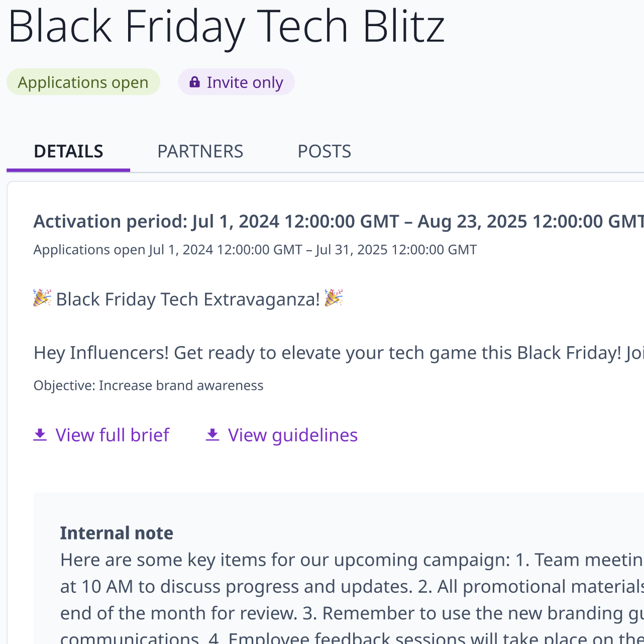Switch to the PARTNERS tab
Viewport: 644px width, 644px height.
[200, 151]
